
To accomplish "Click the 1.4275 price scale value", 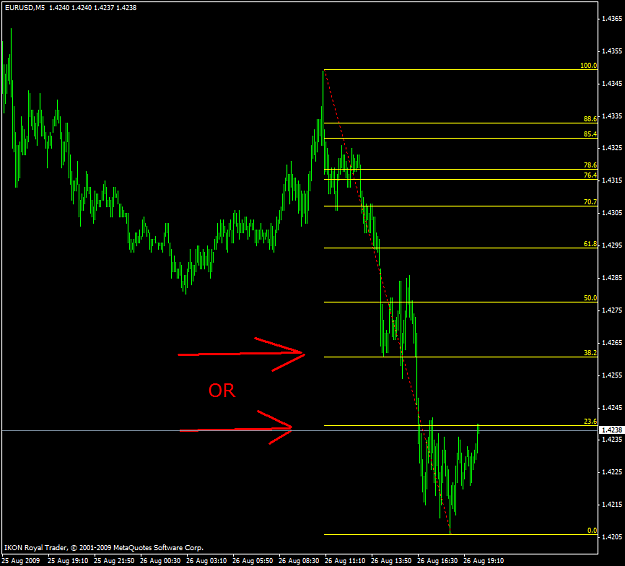I will click(612, 310).
